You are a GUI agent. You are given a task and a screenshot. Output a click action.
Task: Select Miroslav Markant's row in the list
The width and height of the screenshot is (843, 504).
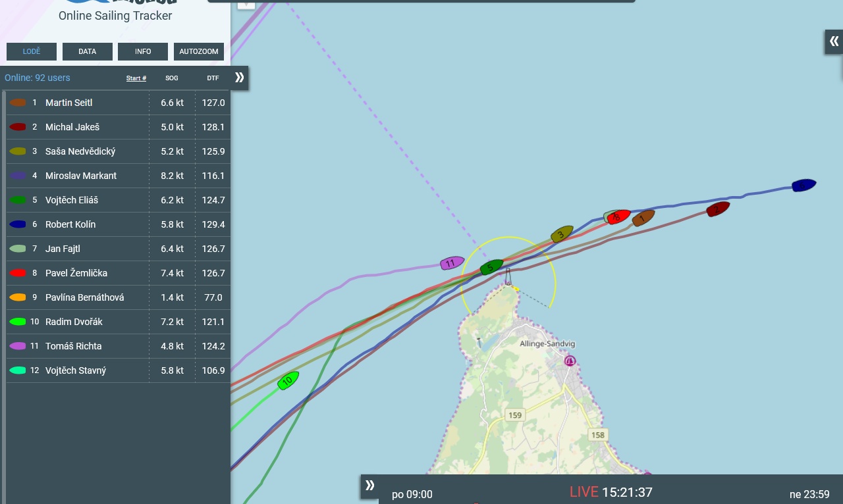(118, 176)
